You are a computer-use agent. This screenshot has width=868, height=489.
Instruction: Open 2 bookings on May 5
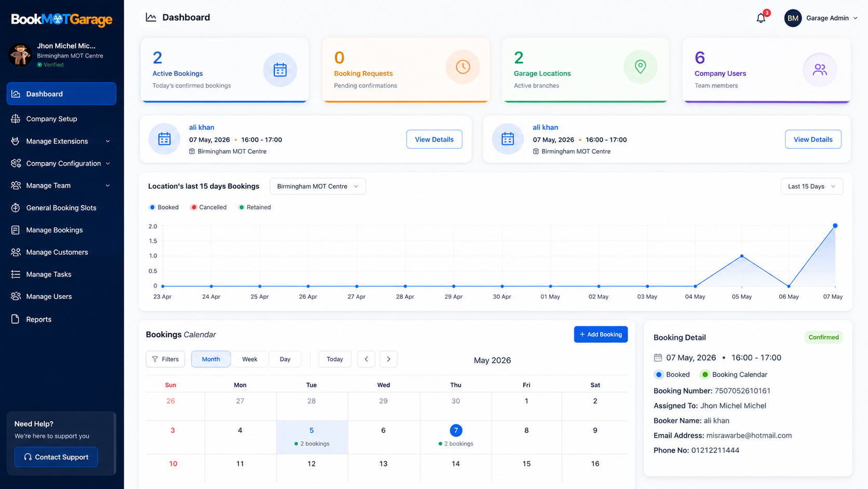pos(312,444)
